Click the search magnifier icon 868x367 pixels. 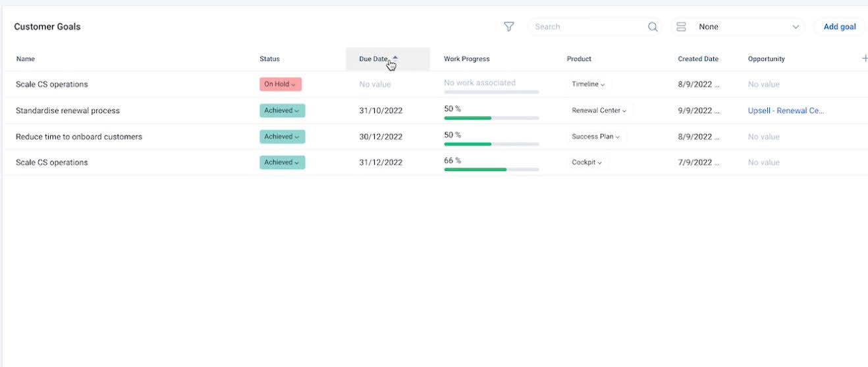pyautogui.click(x=653, y=27)
